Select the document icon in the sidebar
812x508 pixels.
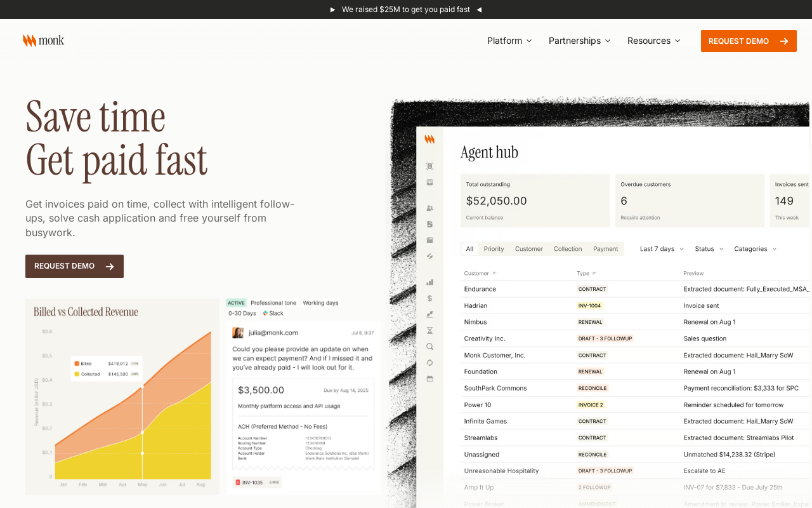click(429, 224)
